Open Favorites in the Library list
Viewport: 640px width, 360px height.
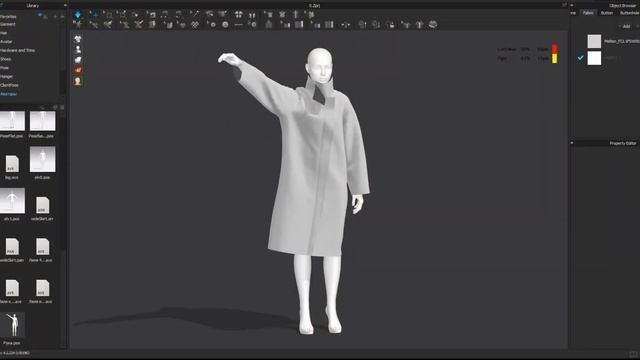coord(8,17)
